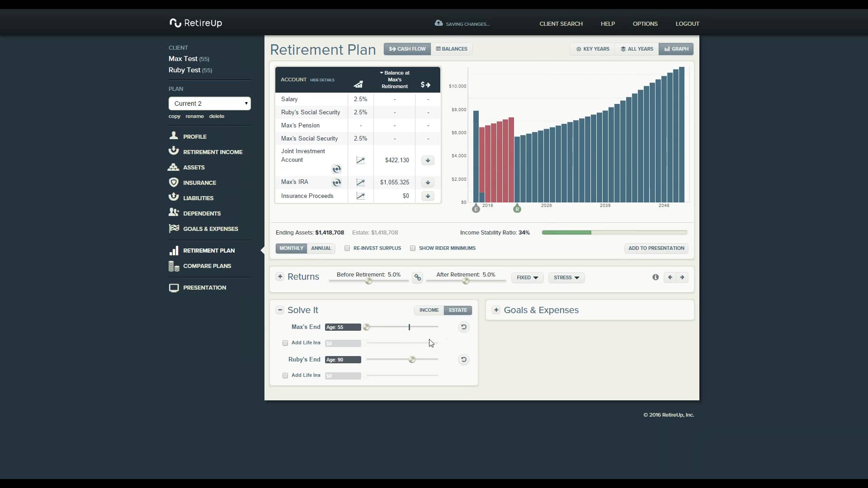Open the Cash Flow view
The width and height of the screenshot is (868, 488).
coord(407,49)
